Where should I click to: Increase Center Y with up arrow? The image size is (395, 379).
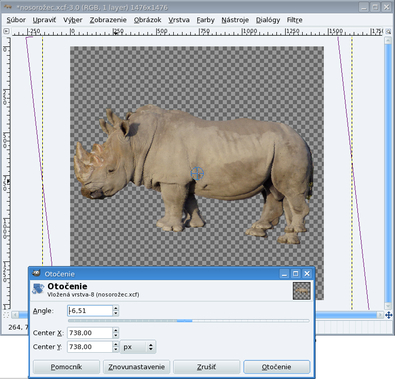tap(116, 344)
